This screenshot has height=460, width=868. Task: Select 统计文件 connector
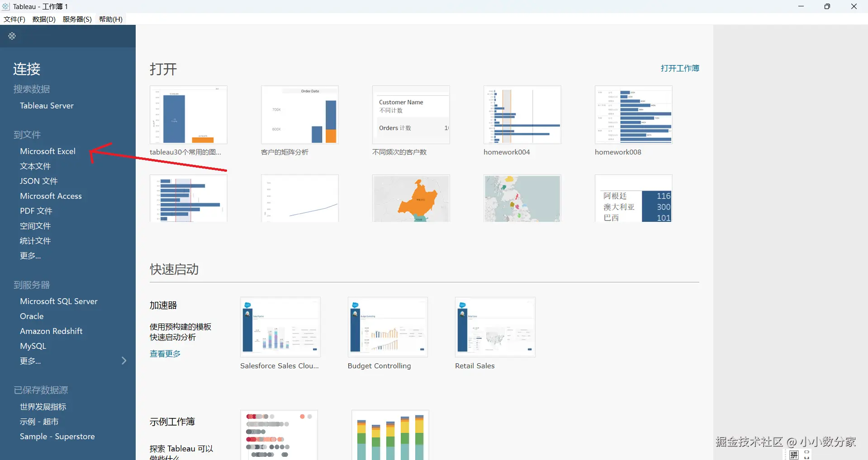[35, 241]
